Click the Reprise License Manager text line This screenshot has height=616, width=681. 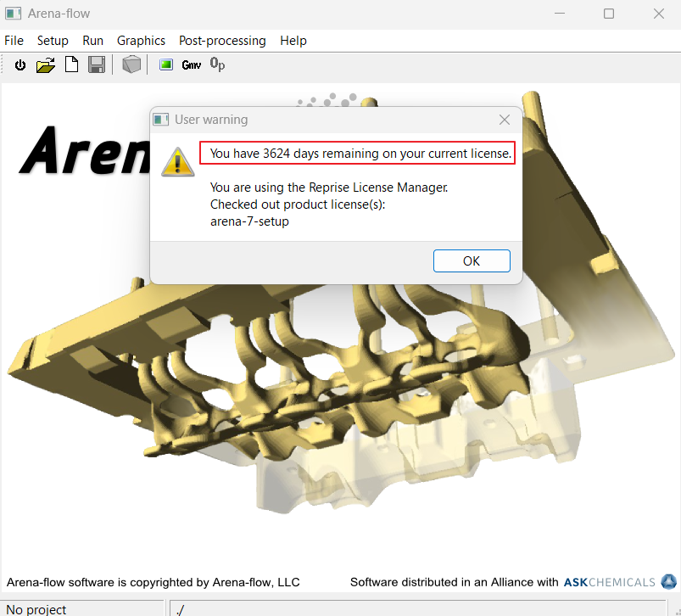coord(329,188)
